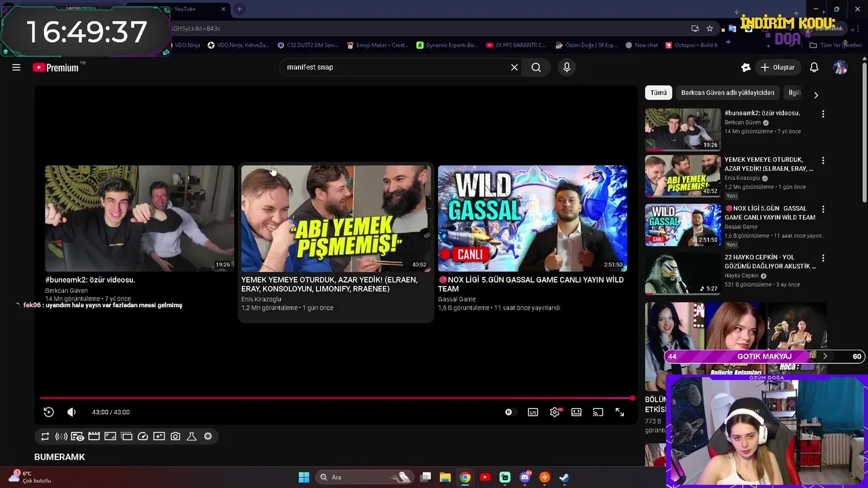Open the YouTube notifications bell
Screen dimensions: 868x488
814,67
